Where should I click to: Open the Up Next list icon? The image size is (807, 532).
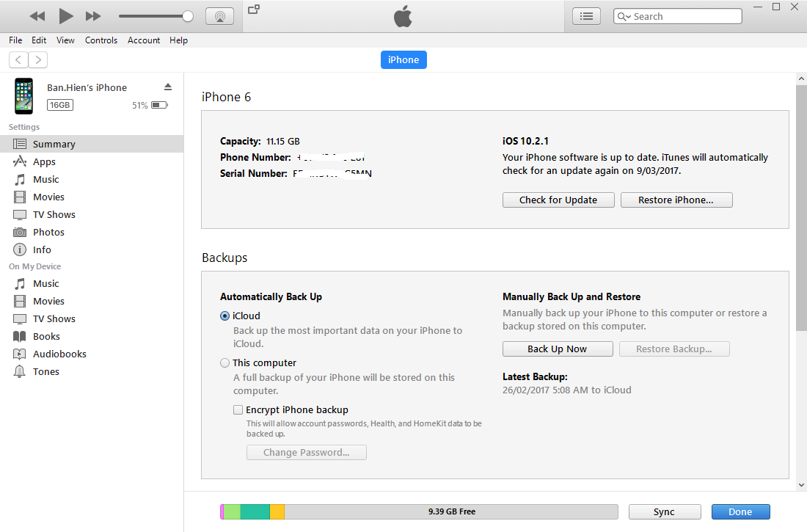pyautogui.click(x=586, y=16)
